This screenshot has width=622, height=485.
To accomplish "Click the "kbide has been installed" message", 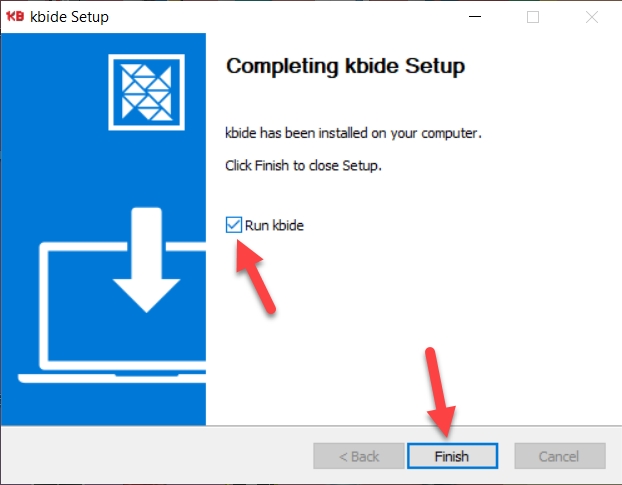I will pyautogui.click(x=354, y=132).
